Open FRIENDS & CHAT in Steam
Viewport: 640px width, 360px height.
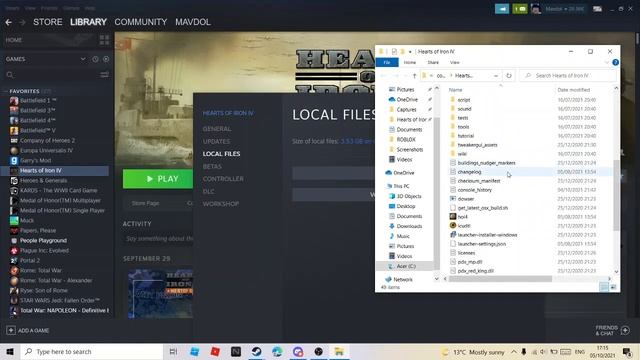click(612, 330)
